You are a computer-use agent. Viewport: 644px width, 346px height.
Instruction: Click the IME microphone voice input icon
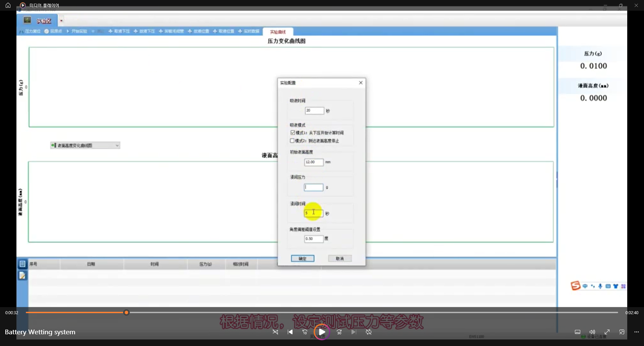point(600,286)
